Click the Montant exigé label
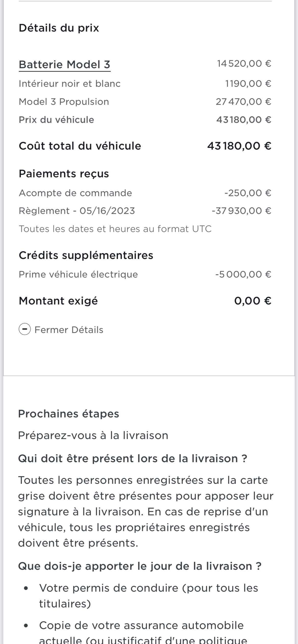This screenshot has width=298, height=644. [x=58, y=301]
